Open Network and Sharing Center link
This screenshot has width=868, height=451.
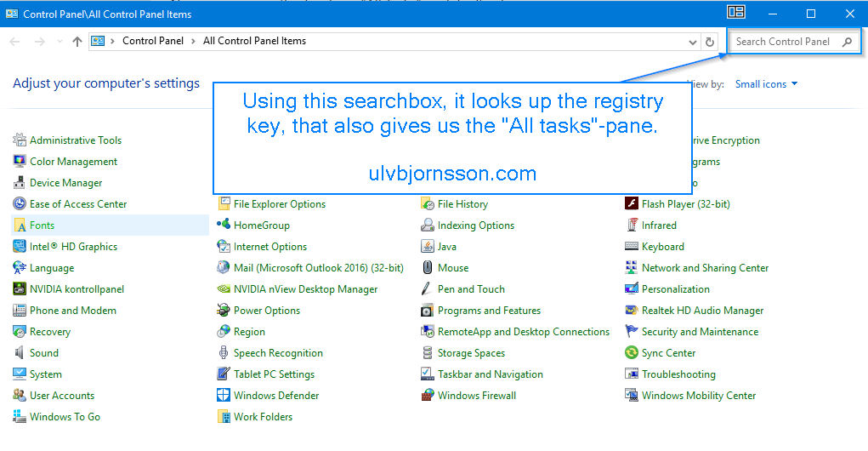click(705, 268)
